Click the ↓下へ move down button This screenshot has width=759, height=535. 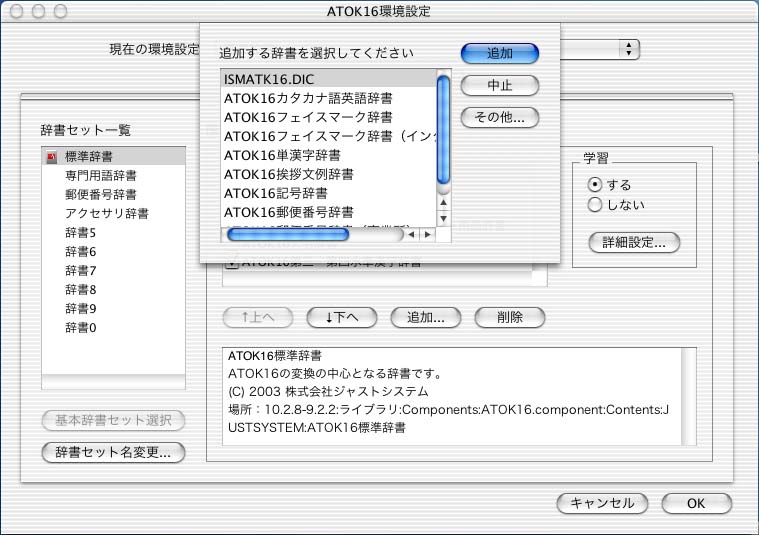(x=342, y=318)
